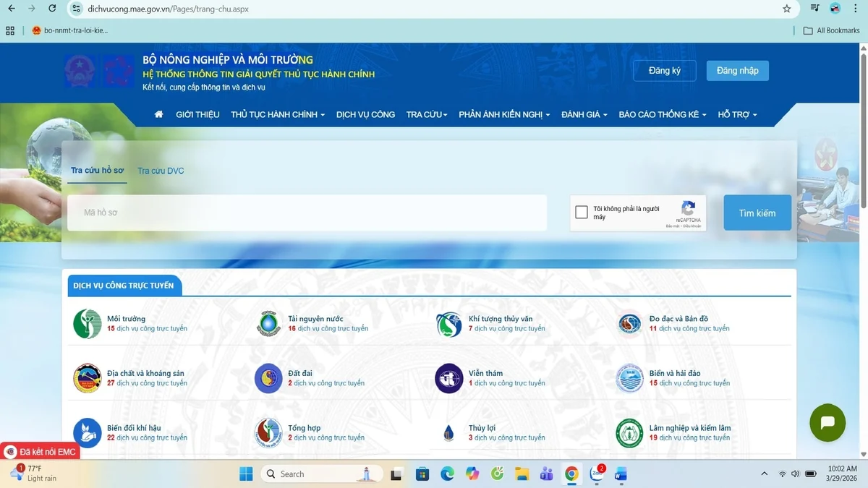Open the Đo đạc và Bản đồ icon
This screenshot has height=488, width=868.
pos(630,324)
